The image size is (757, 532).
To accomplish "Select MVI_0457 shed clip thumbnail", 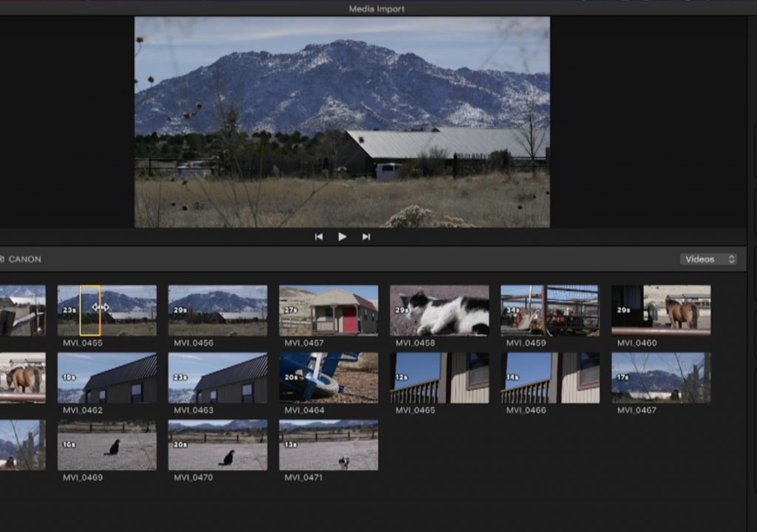I will [x=329, y=310].
